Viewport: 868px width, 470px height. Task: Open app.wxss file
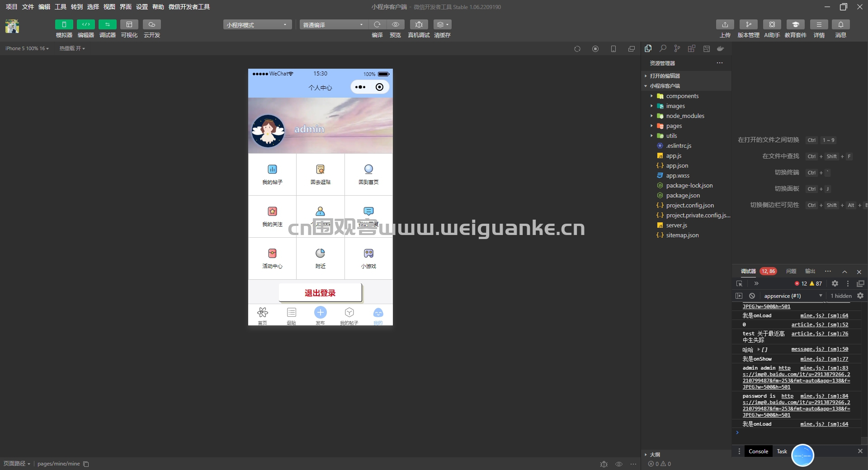click(686, 175)
